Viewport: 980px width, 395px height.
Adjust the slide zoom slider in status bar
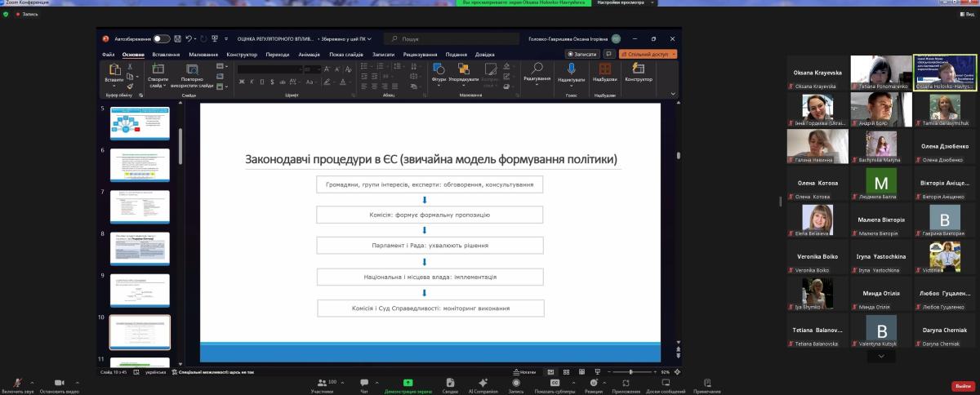tap(630, 372)
